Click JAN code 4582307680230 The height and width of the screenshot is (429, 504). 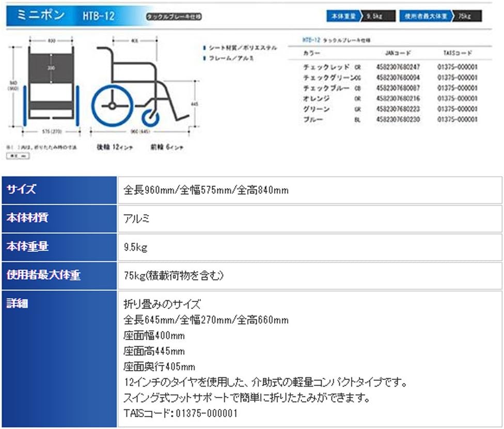[398, 119]
